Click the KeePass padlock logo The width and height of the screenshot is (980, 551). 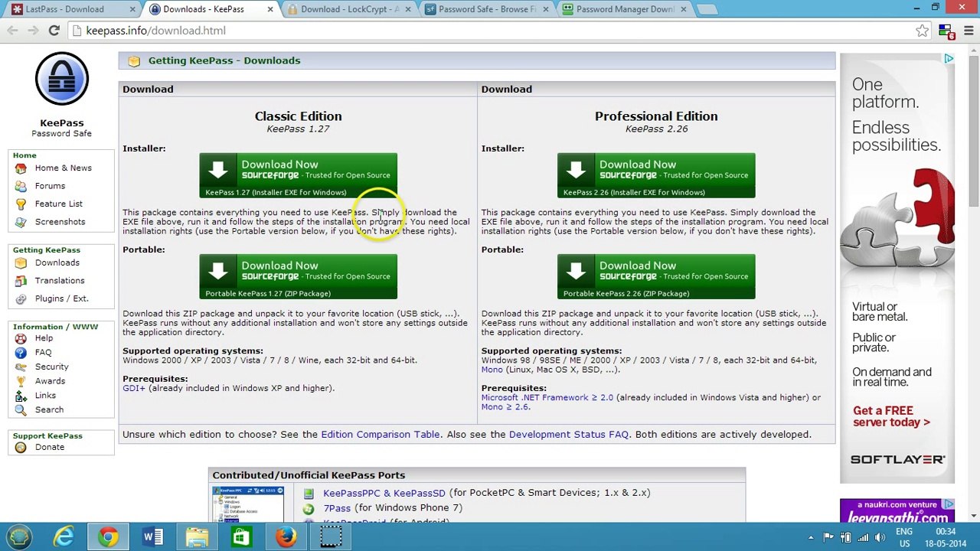pyautogui.click(x=61, y=79)
